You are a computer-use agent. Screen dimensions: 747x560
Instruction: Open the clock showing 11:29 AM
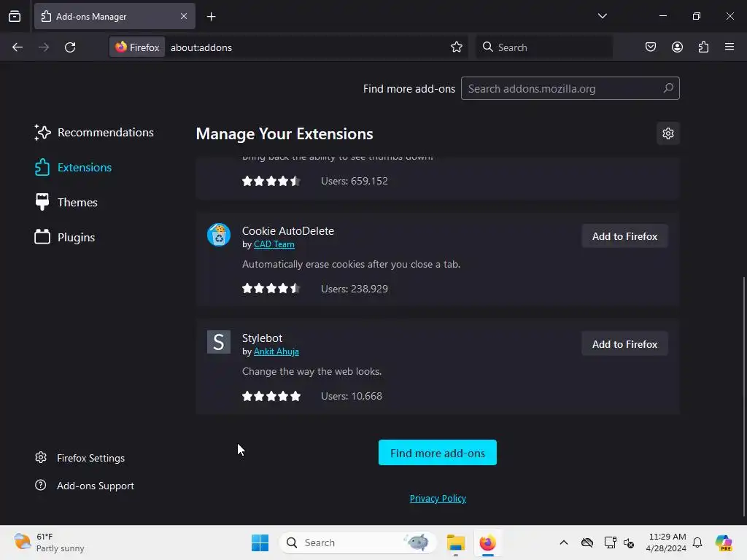tap(666, 542)
